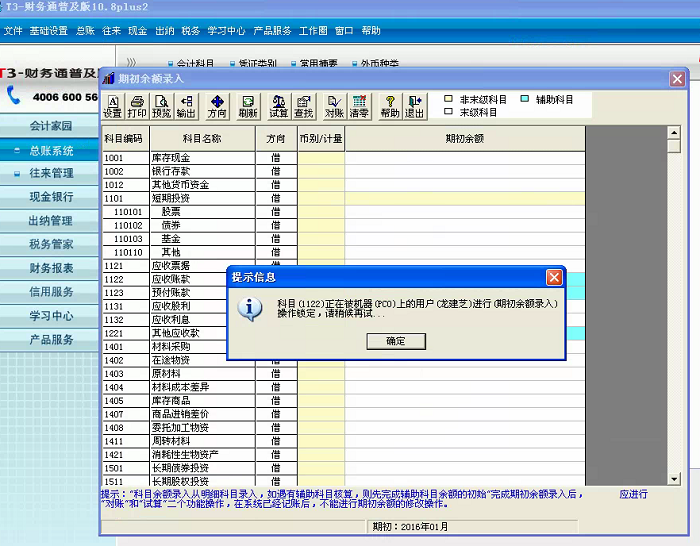The width and height of the screenshot is (700, 546).
Task: Click the scrollbar down arrow
Action: coord(674,479)
